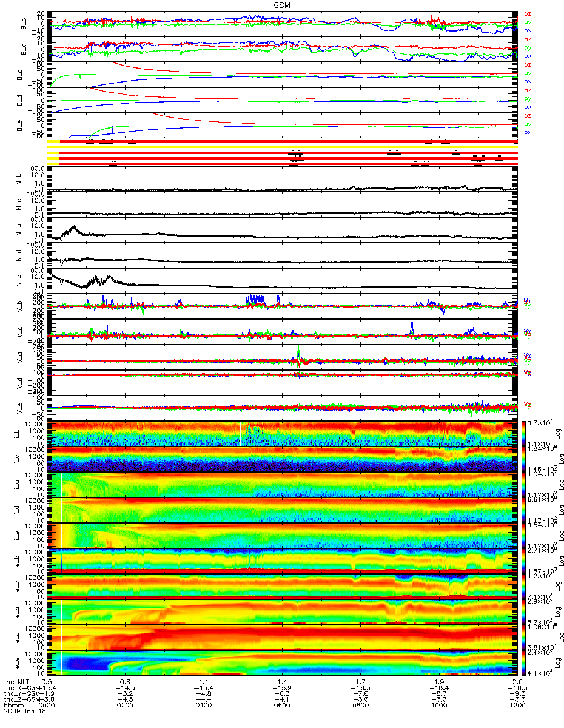Viewport: 564px width, 728px height.
Task: Click the MLT value 0.8
Action: tap(126, 682)
